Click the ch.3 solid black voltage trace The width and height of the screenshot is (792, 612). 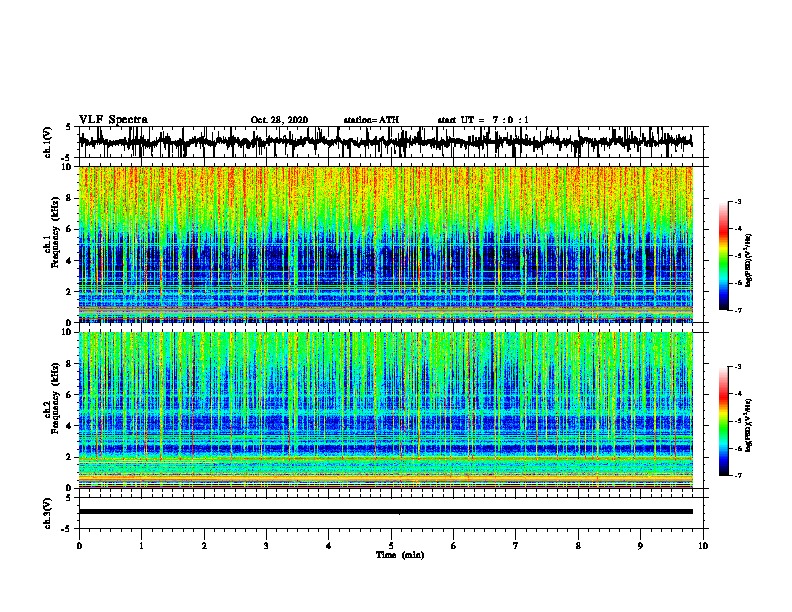385,512
